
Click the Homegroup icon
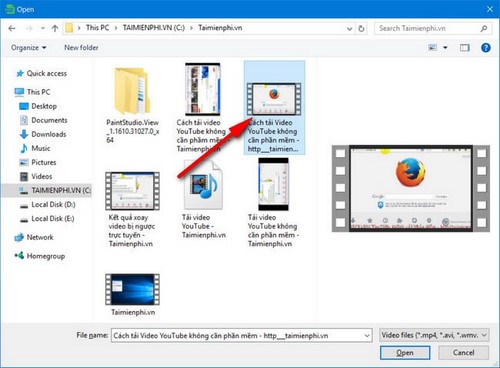tap(19, 256)
